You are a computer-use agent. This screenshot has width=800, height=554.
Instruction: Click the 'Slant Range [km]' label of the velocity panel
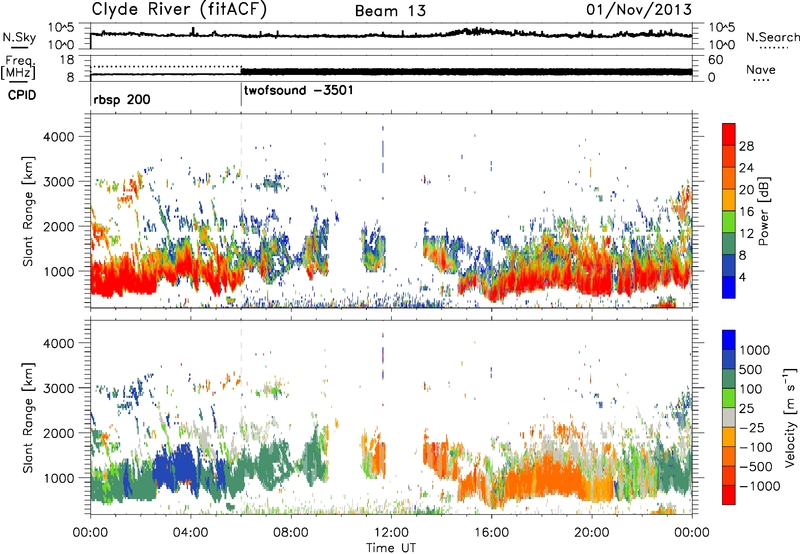click(28, 417)
